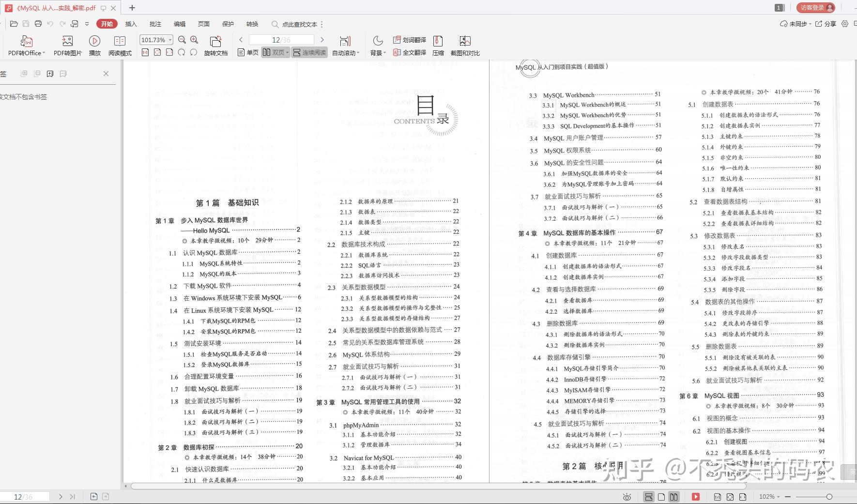
Task: Launch 截图和对比 screenshot compare tool
Action: (x=465, y=45)
